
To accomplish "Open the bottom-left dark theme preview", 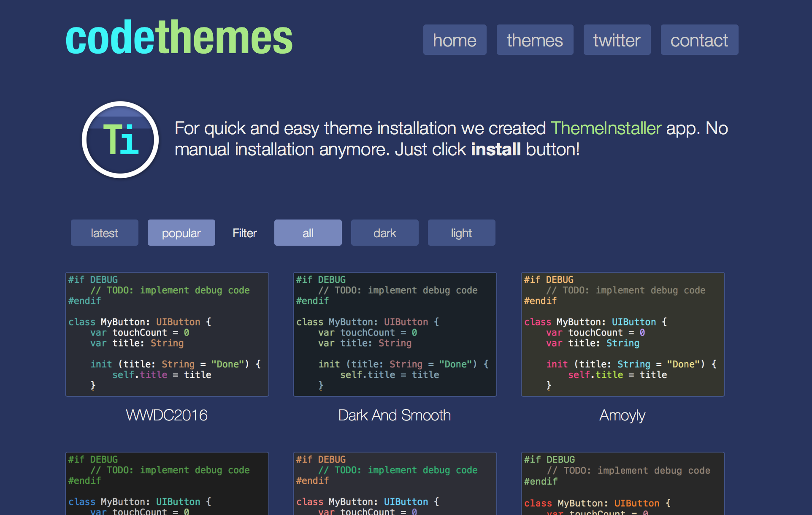I will pyautogui.click(x=167, y=485).
